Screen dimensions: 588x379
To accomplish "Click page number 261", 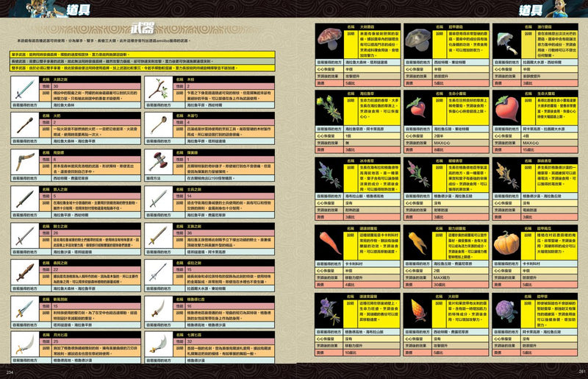I will pyautogui.click(x=582, y=372).
